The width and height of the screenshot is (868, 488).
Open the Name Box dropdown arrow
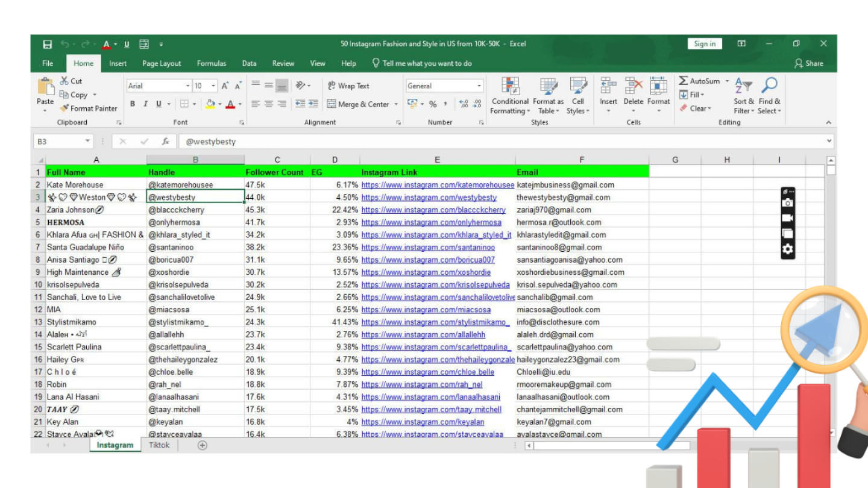click(87, 142)
